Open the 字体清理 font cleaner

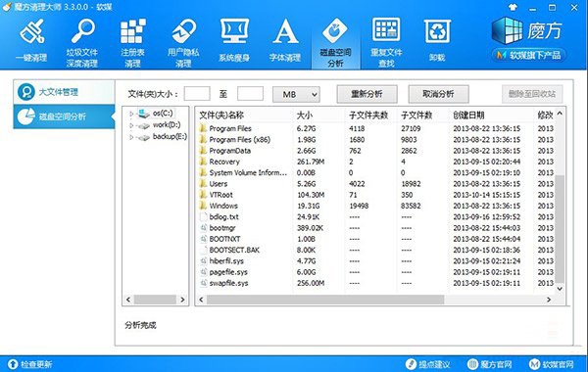[285, 41]
